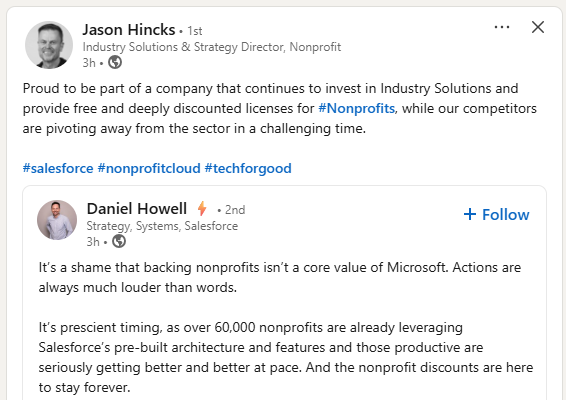Open the #techforgood hashtag
The height and width of the screenshot is (400, 566).
tap(248, 168)
